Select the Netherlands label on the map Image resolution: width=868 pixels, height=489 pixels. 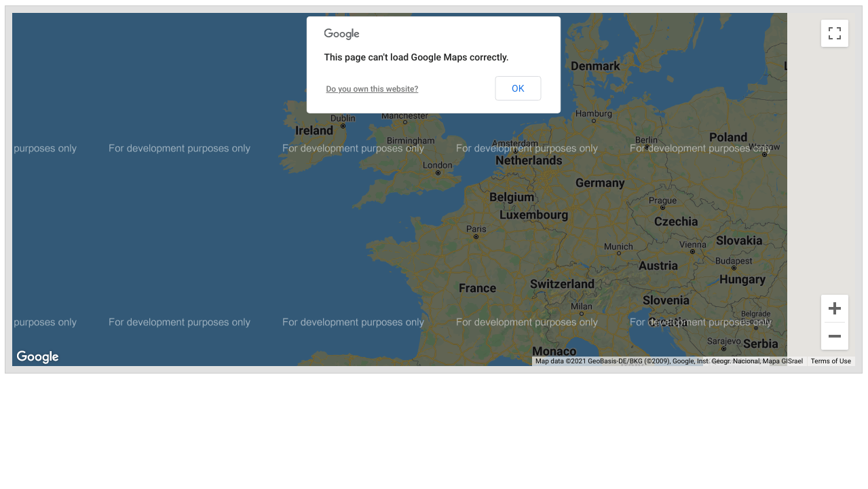coord(529,161)
